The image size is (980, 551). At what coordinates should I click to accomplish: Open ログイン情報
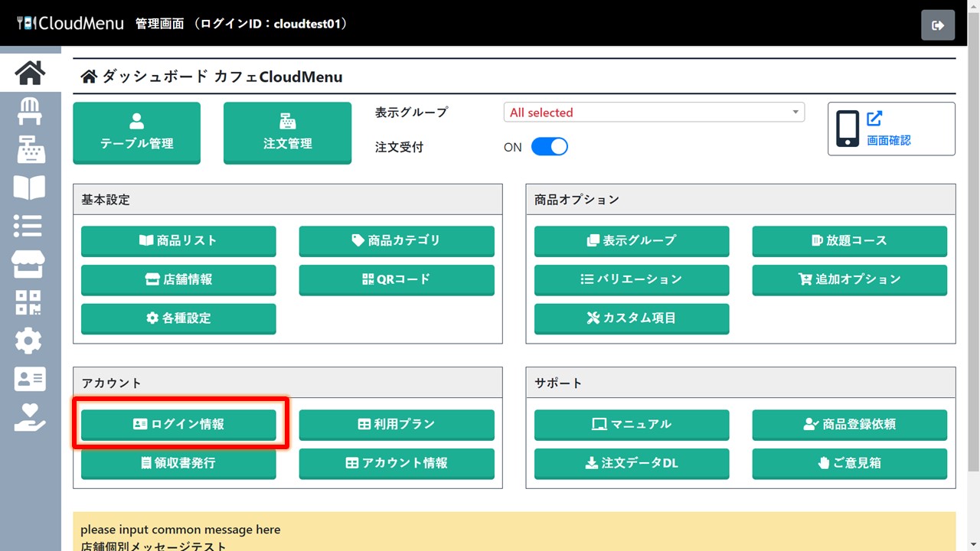[178, 425]
